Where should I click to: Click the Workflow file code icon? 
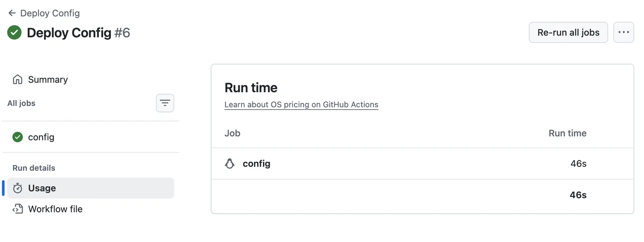tap(17, 209)
